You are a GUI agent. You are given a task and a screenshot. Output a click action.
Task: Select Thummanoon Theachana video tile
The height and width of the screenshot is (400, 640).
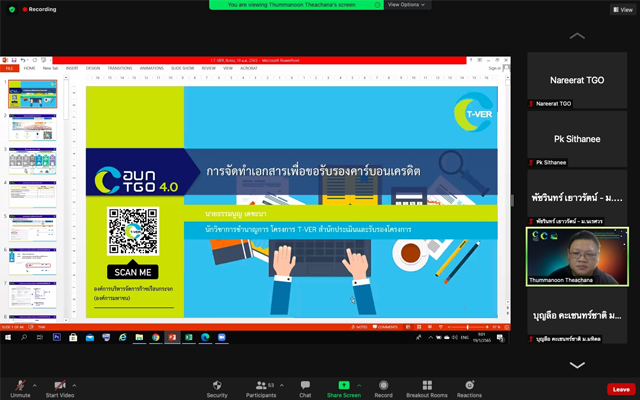577,256
